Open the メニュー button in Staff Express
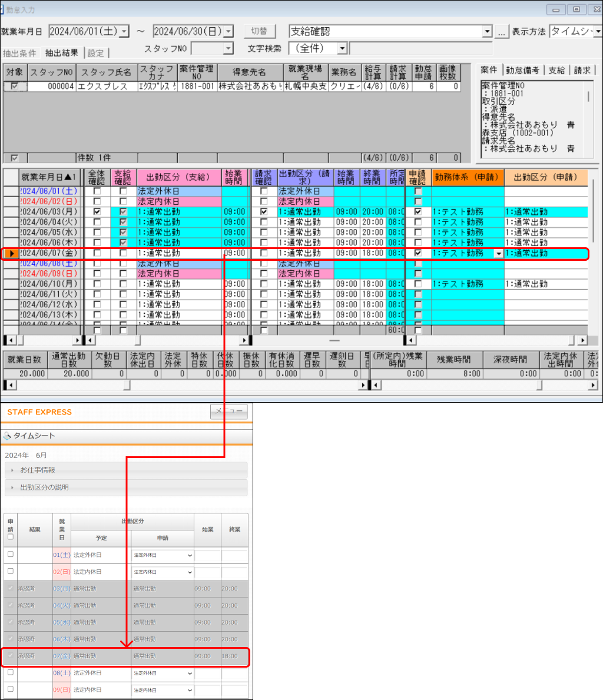 click(228, 411)
